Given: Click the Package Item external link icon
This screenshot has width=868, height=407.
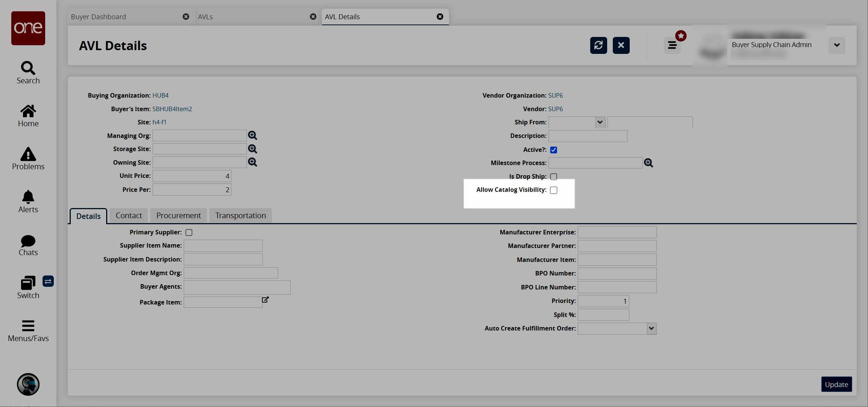Looking at the screenshot, I should [x=265, y=300].
